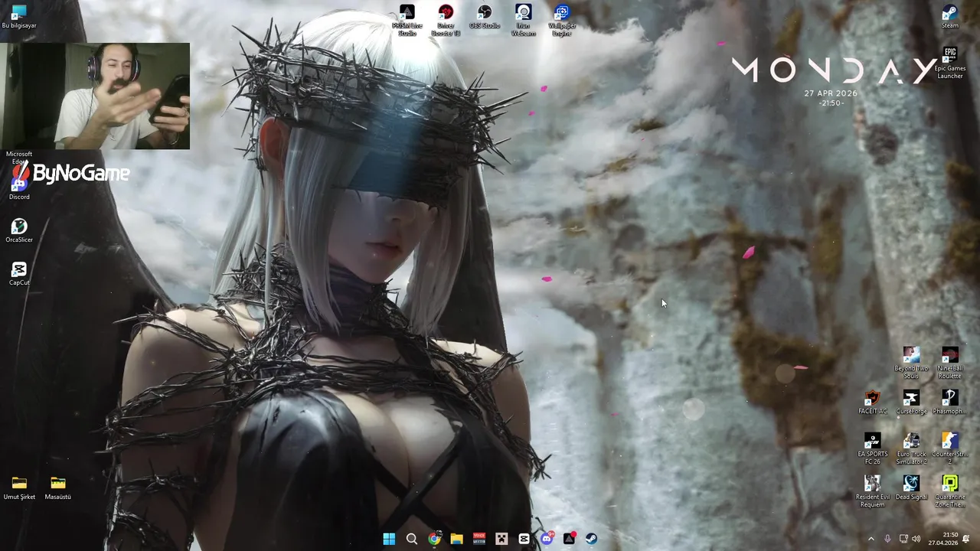Image resolution: width=980 pixels, height=551 pixels.
Task: Open the volume tray icon
Action: [916, 539]
